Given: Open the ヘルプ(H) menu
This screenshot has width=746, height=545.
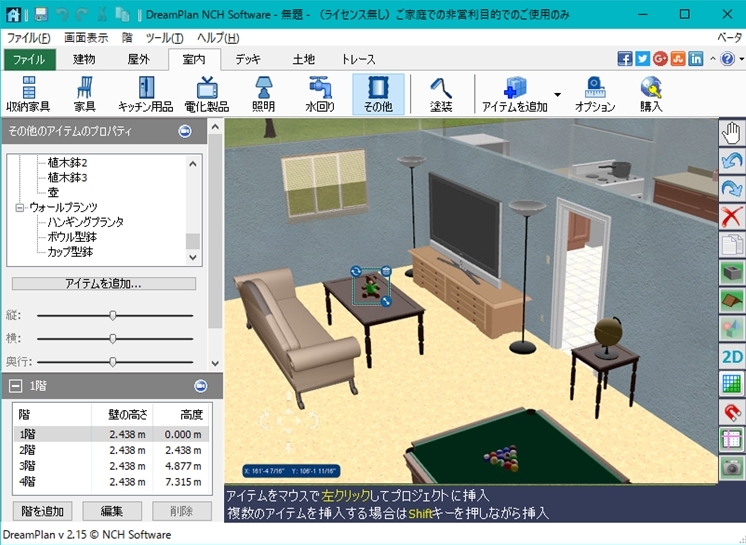Looking at the screenshot, I should point(218,38).
